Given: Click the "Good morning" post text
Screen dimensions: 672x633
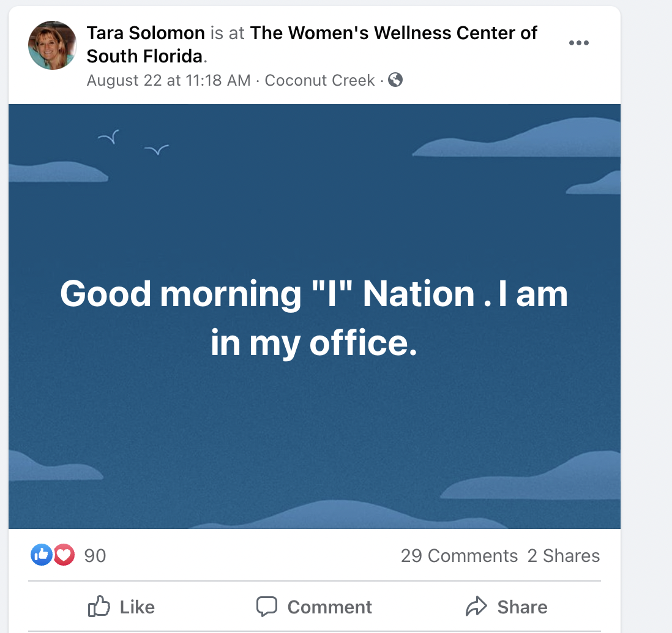Looking at the screenshot, I should coord(314,318).
